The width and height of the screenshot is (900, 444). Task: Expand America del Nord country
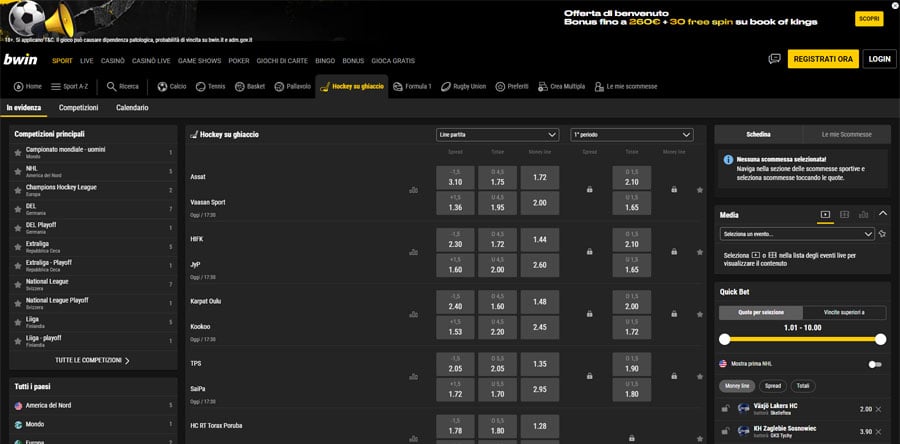[x=93, y=406]
